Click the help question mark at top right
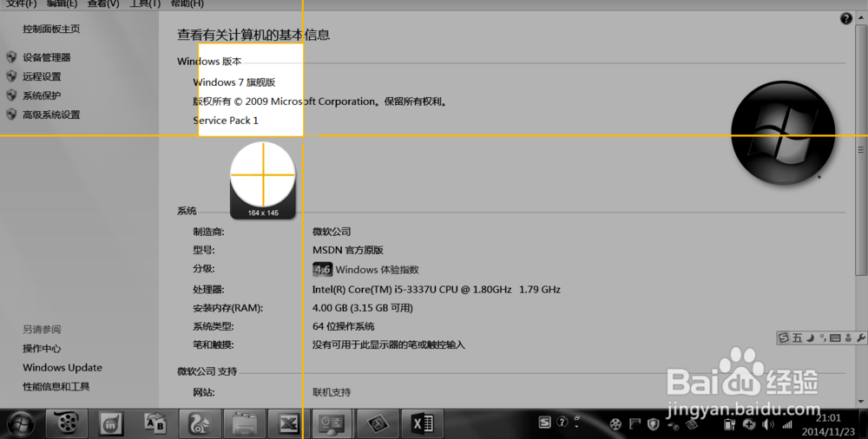 pyautogui.click(x=845, y=19)
